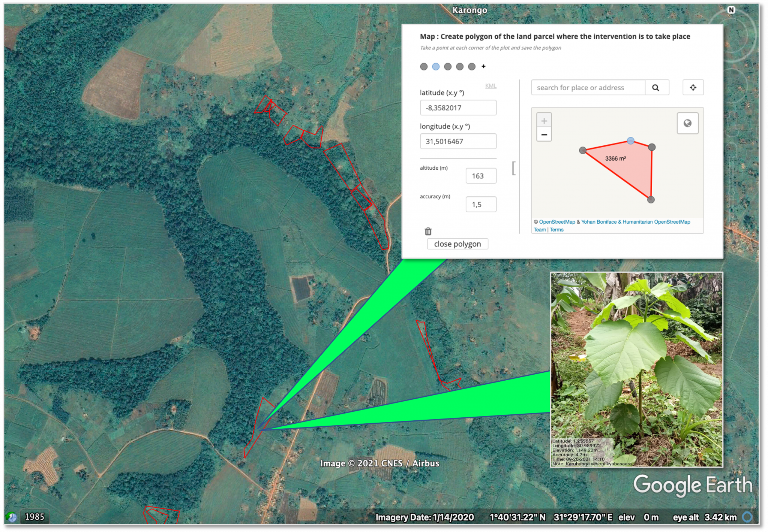Select the third polygon point dot
768x532 pixels.
pyautogui.click(x=448, y=67)
